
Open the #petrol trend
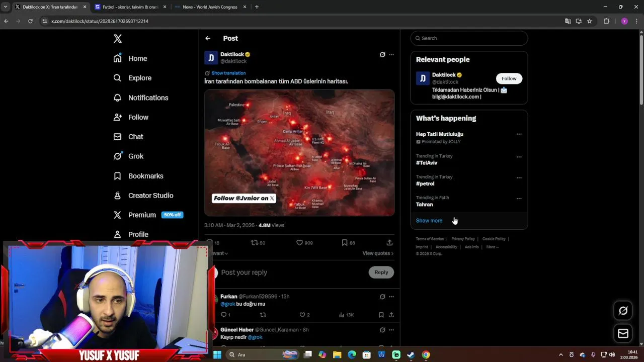click(x=425, y=184)
